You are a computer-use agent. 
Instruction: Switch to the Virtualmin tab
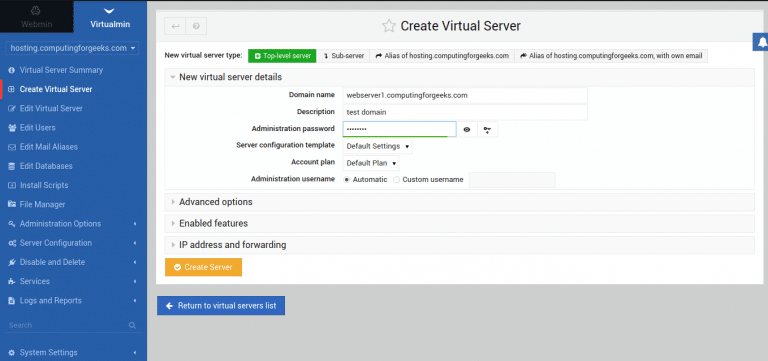110,17
